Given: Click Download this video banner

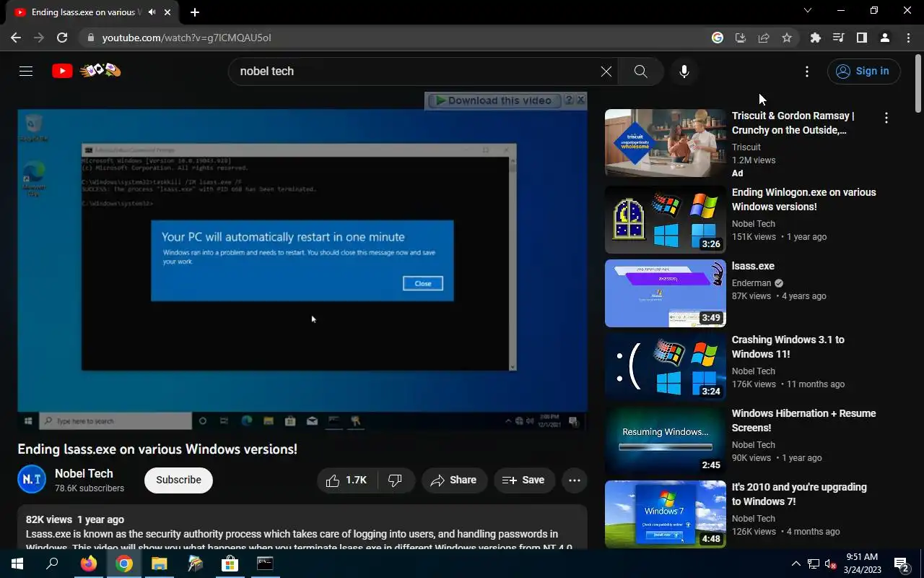Looking at the screenshot, I should coord(494,100).
